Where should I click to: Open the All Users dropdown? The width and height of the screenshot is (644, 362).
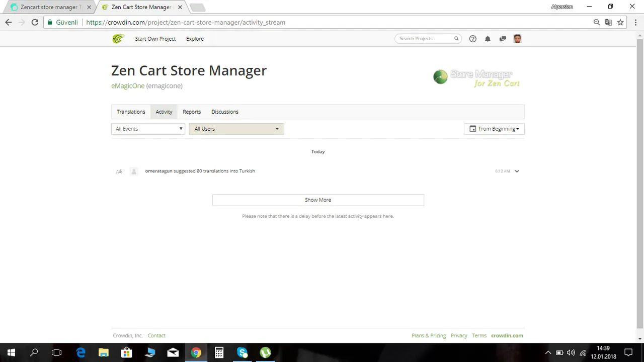[x=236, y=129]
